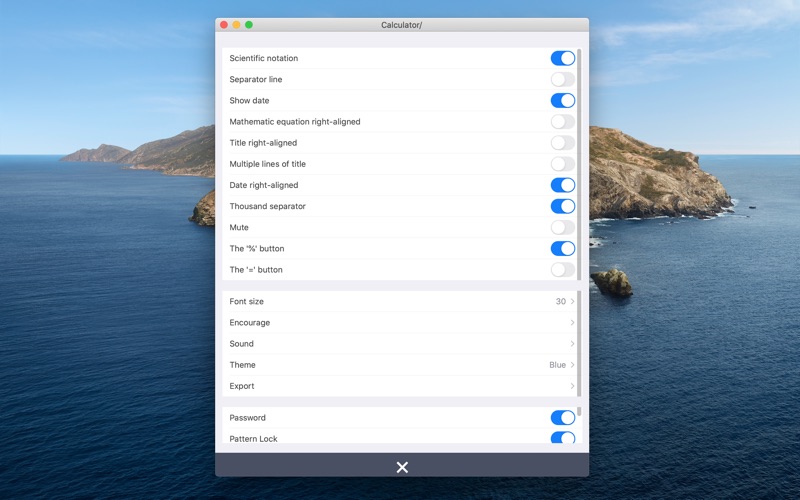Minimize window with the yellow button
Screen dimensions: 800x500
[236, 24]
